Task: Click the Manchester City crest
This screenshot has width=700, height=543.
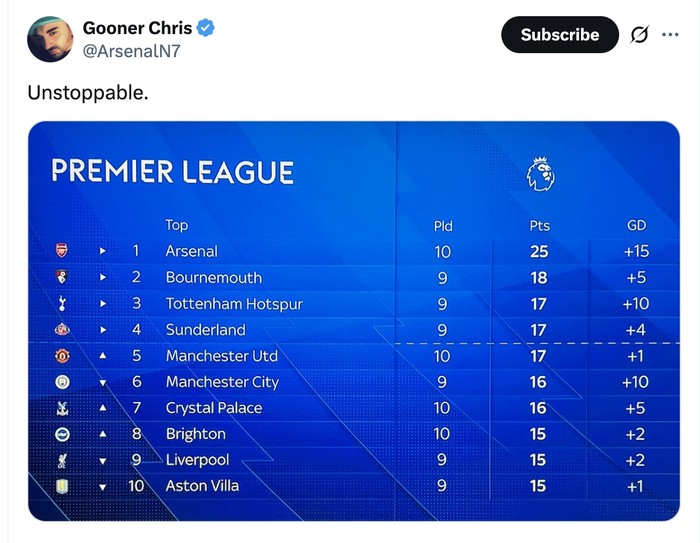Action: [x=62, y=381]
